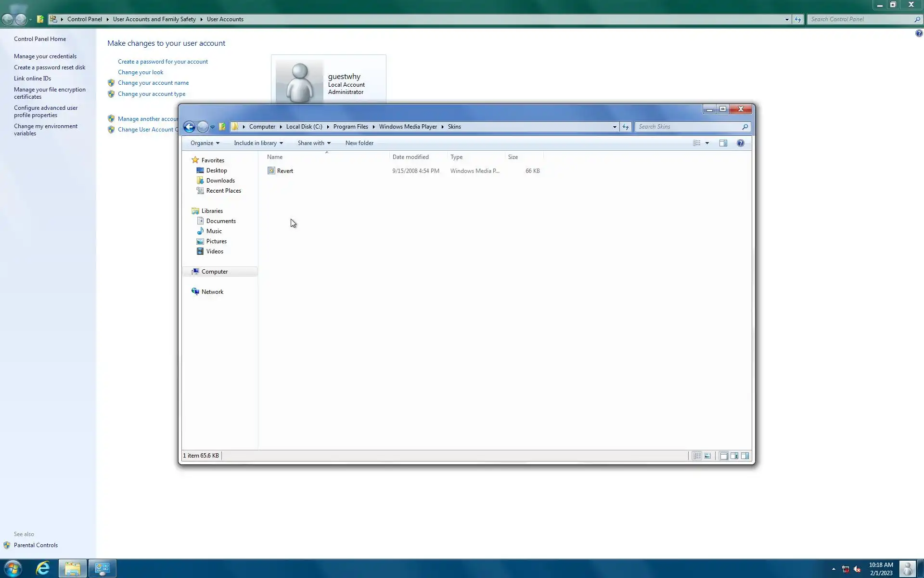Open Create a password reset disk

click(49, 67)
